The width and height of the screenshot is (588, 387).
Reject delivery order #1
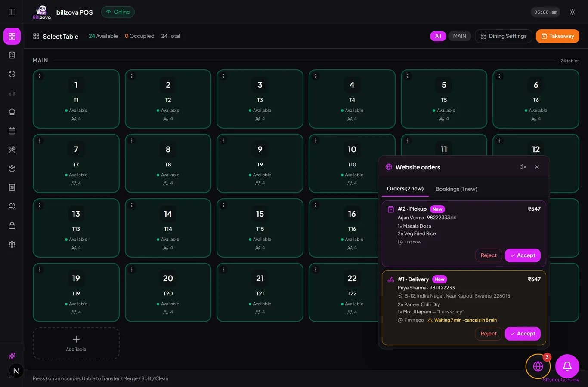point(489,334)
